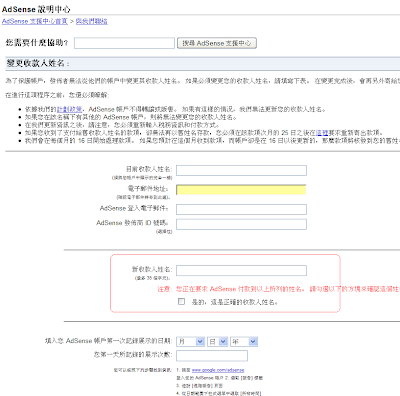The image size is (400, 396).
Task: Focus the 目前收款人姓名 input field
Action: point(241,170)
